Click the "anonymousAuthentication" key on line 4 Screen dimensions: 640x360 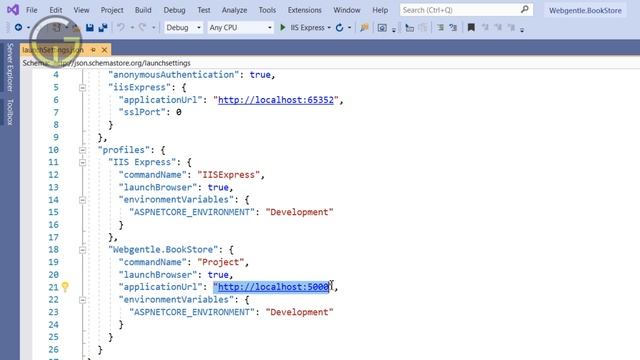(173, 75)
